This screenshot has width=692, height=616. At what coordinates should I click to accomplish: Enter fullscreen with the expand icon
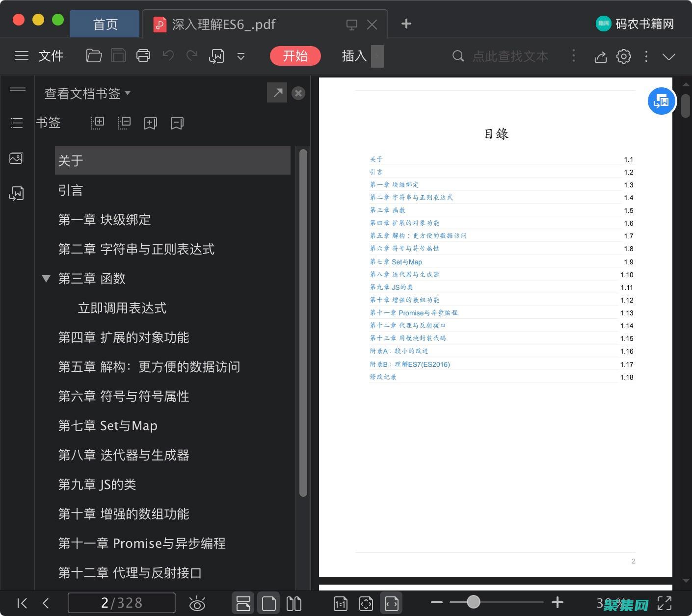pos(665,603)
